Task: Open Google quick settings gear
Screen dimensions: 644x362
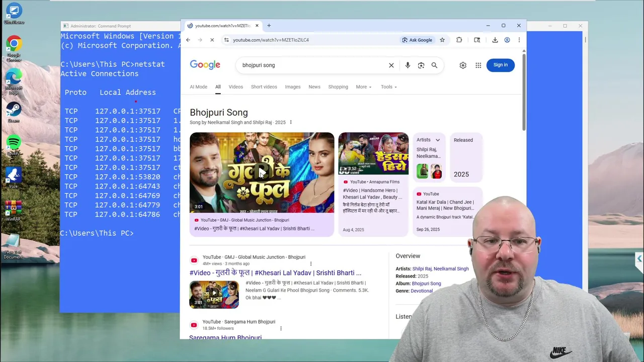Action: click(463, 65)
